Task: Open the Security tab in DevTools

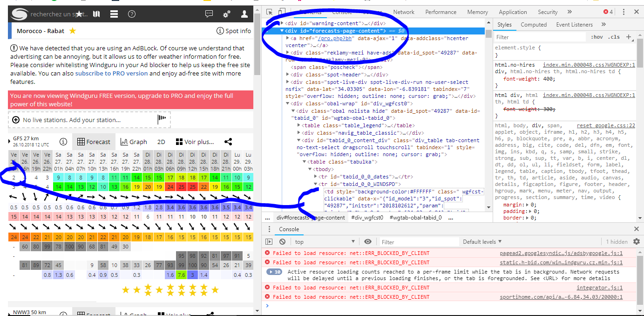Action: point(548,12)
